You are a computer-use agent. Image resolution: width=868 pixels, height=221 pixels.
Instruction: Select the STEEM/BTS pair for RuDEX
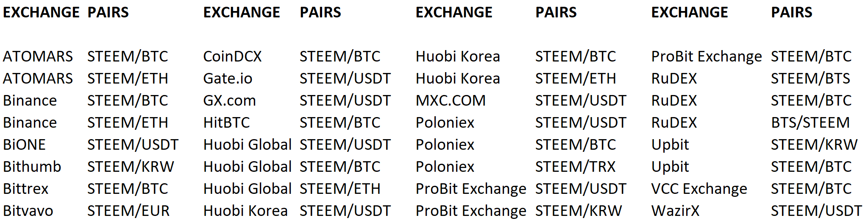pyautogui.click(x=810, y=78)
